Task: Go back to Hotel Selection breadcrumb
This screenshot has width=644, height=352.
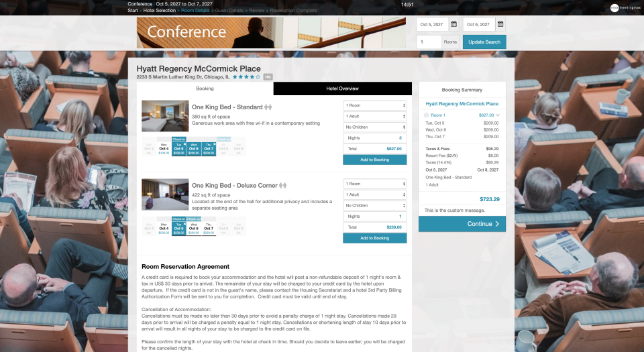Action: pos(160,11)
